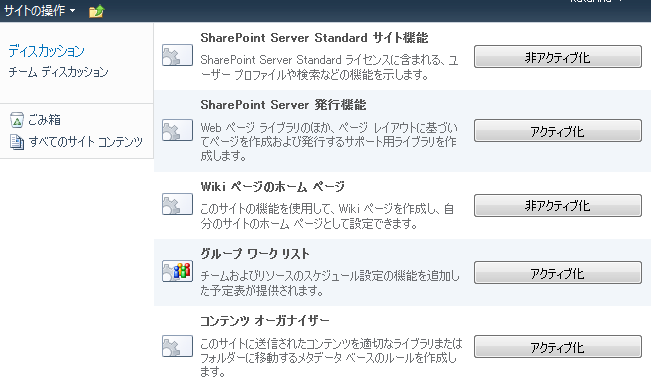Deactivate Wiki ページのホーム ページ feature
This screenshot has height=382, width=651.
558,206
